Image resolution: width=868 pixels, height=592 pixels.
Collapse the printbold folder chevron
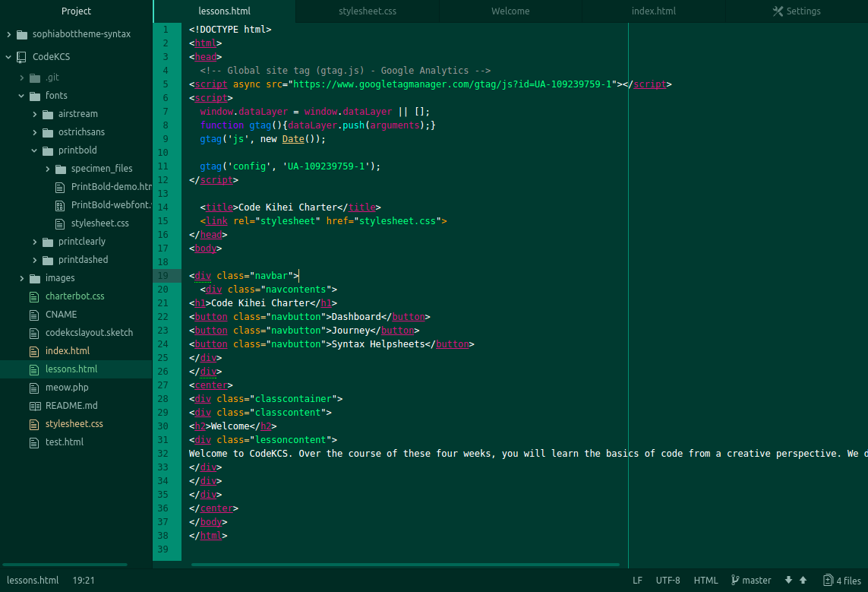(34, 150)
